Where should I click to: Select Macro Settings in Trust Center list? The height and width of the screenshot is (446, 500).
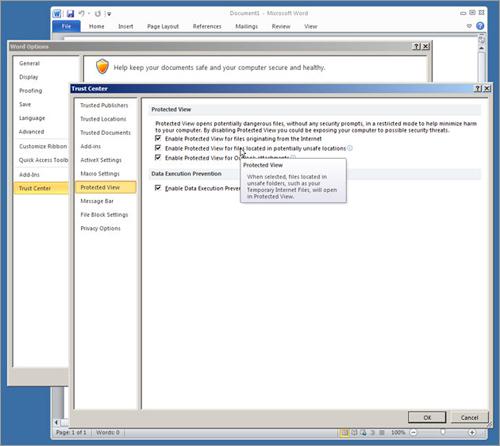point(100,174)
